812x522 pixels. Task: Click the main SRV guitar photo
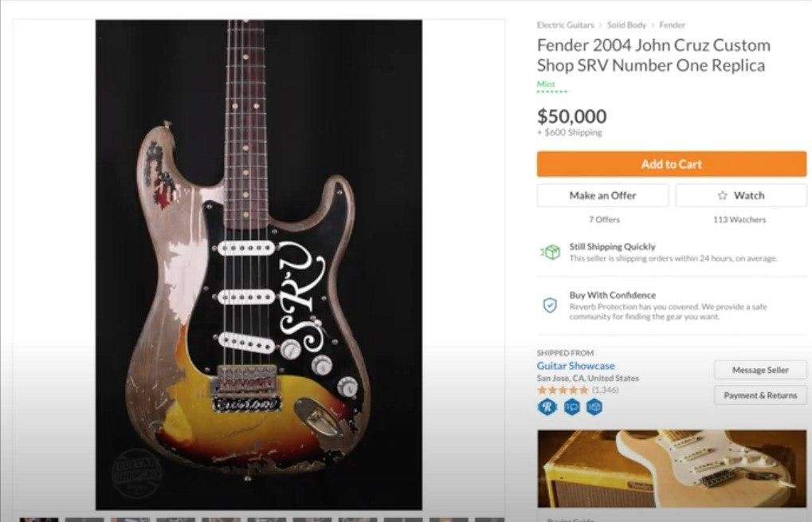click(259, 265)
